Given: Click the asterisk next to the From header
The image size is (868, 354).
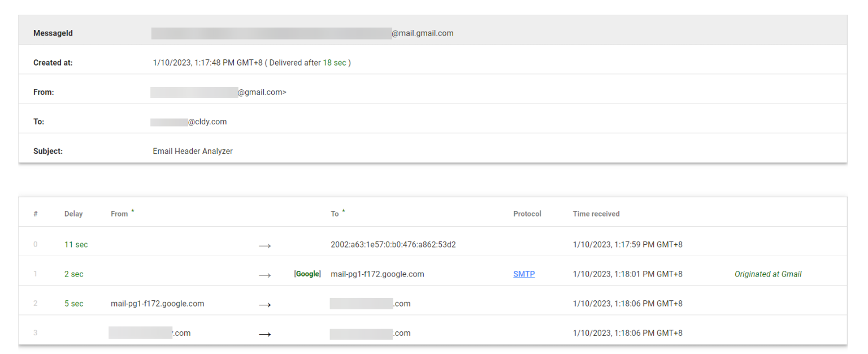Looking at the screenshot, I should [x=132, y=210].
